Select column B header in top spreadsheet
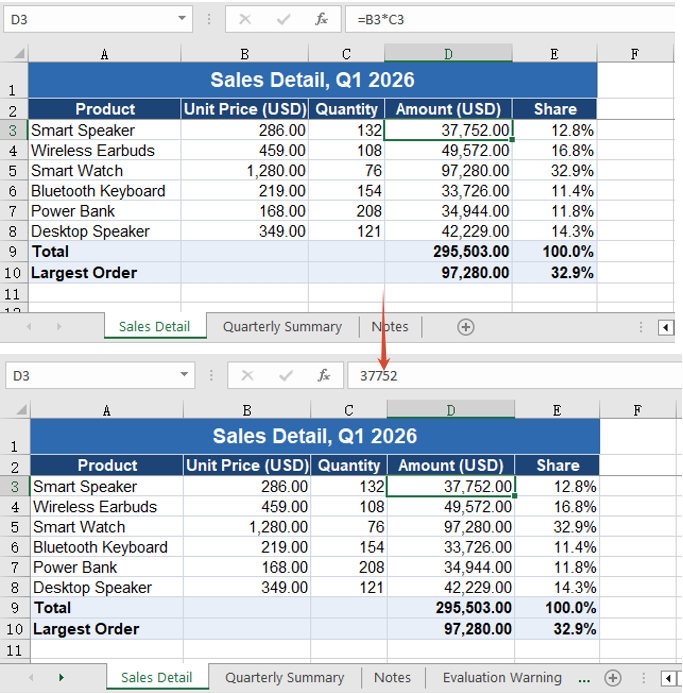The height and width of the screenshot is (693, 683). coord(244,54)
